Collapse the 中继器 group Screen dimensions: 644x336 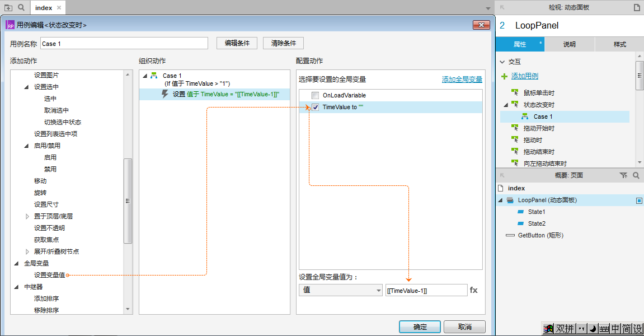[x=16, y=287]
